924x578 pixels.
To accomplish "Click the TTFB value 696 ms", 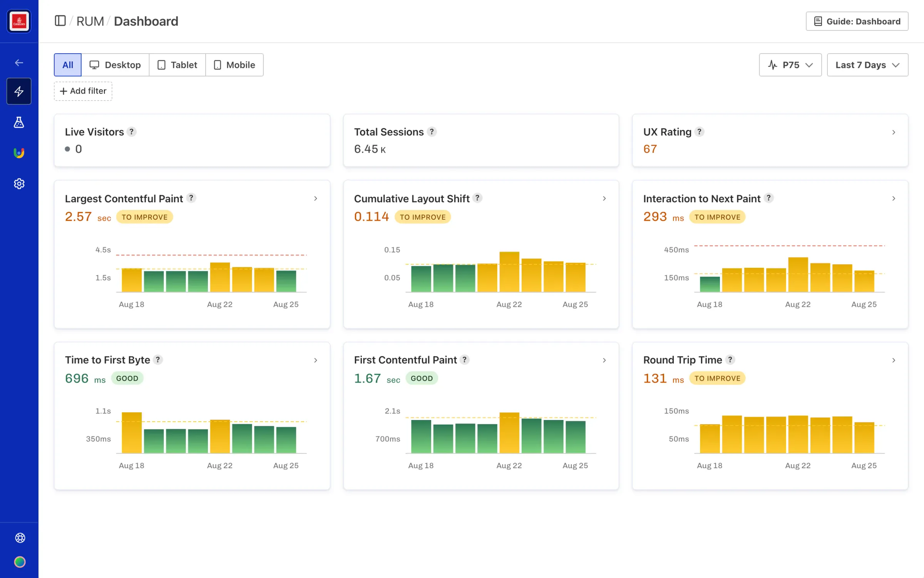I will [85, 378].
